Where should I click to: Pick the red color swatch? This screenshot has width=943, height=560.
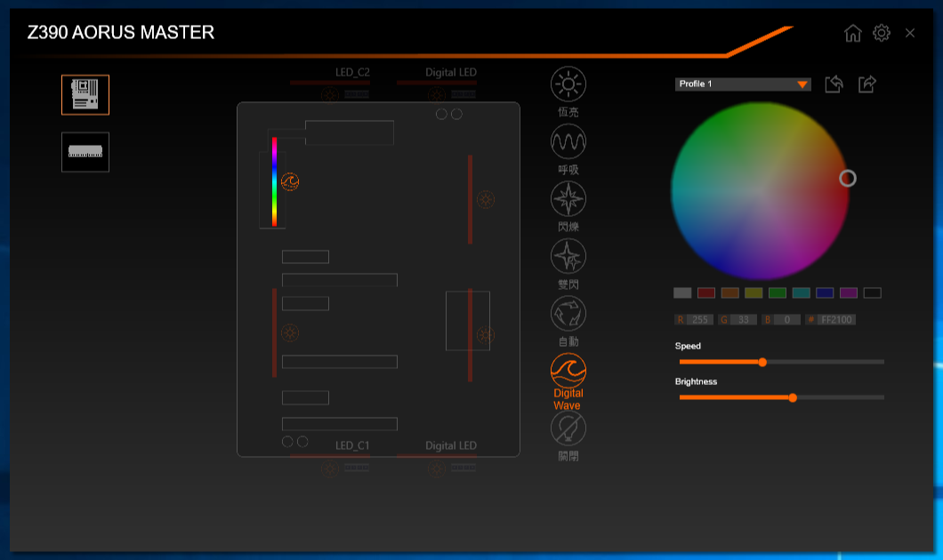pos(706,293)
